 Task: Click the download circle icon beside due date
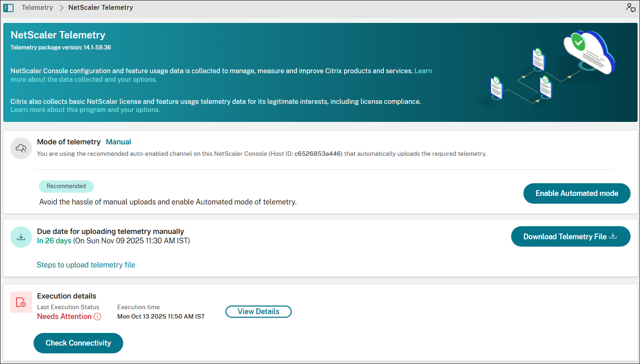(21, 237)
